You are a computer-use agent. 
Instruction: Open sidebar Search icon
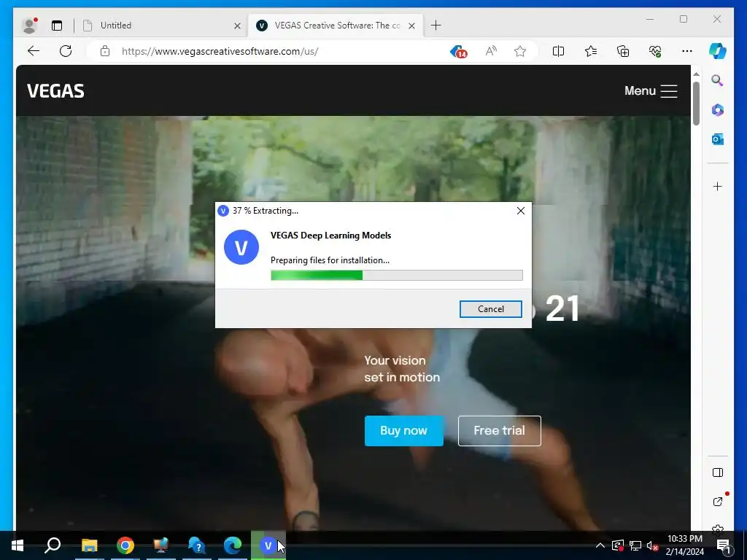(718, 80)
